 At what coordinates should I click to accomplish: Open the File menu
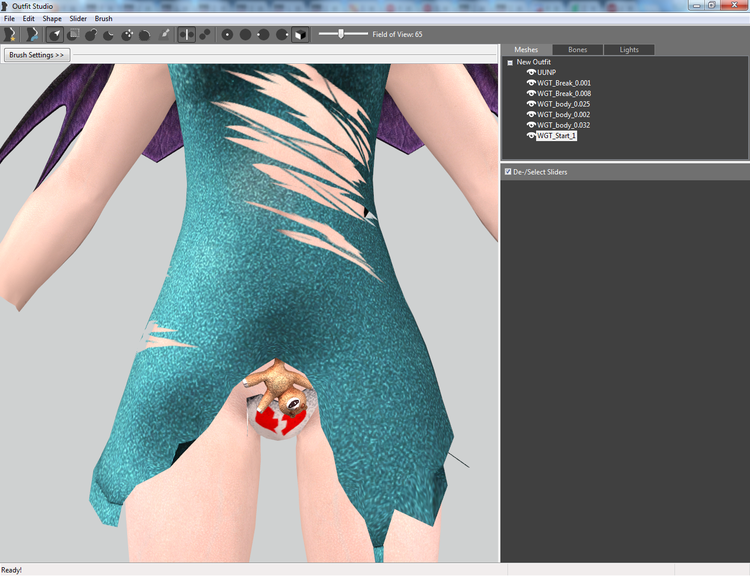(x=10, y=19)
